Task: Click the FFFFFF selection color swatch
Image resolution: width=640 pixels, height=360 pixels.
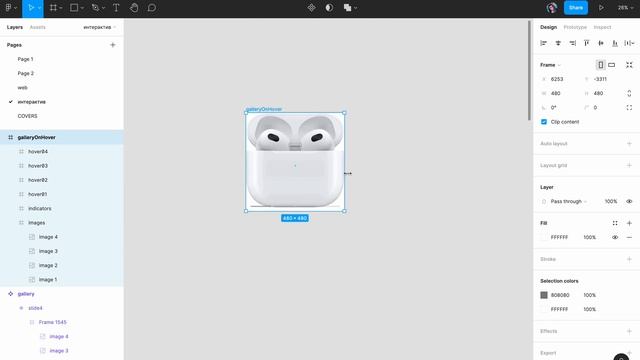Action: click(544, 309)
